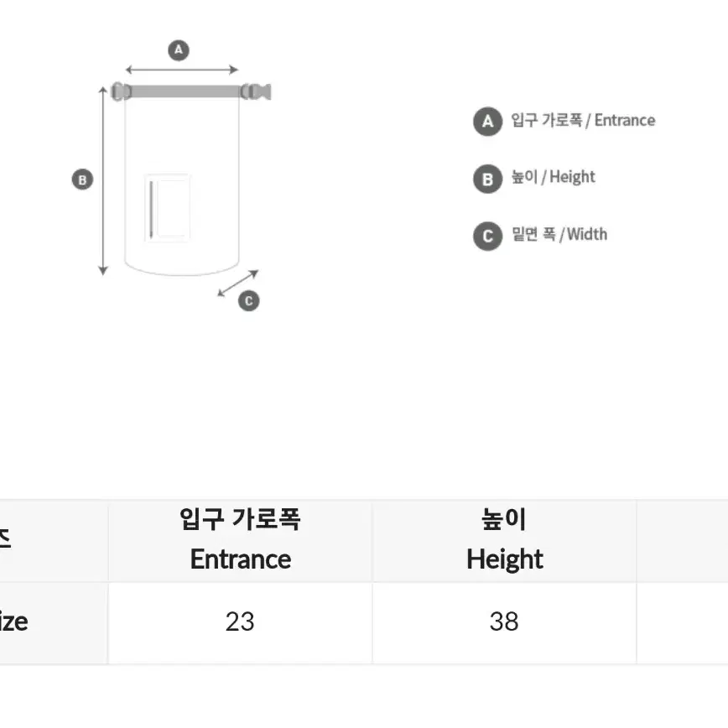The height and width of the screenshot is (728, 728).
Task: Click the B marker left of the bag
Action: (83, 179)
